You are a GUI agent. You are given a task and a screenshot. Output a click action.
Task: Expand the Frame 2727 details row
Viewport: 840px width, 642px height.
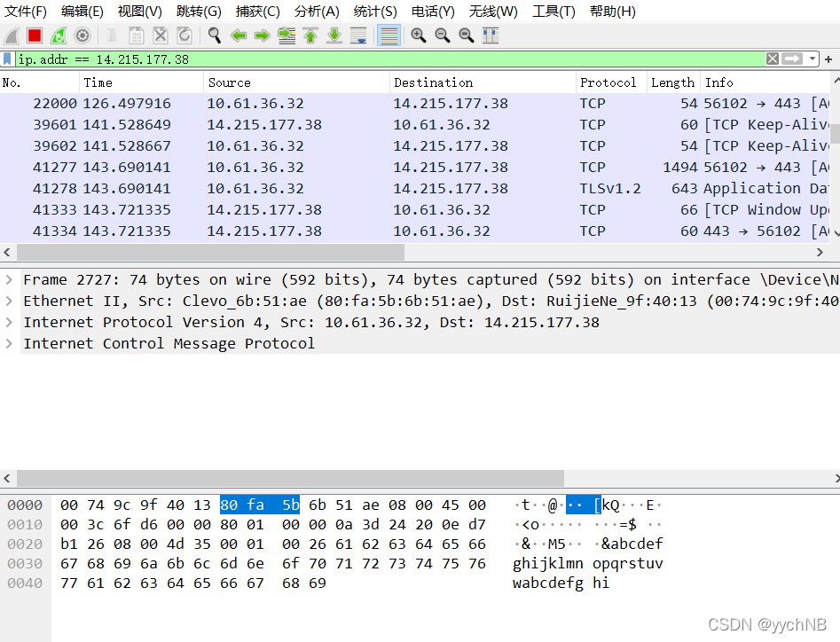[9, 279]
